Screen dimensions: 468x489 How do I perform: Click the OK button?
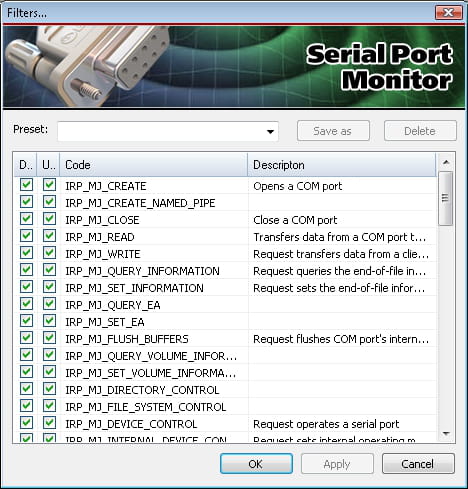tap(256, 464)
